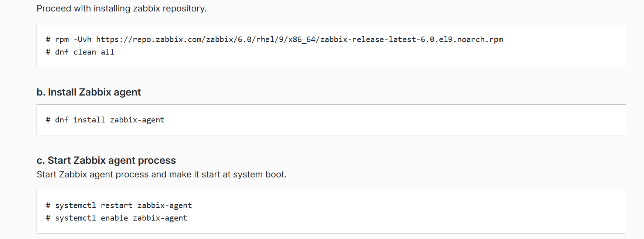Click the 'dnf clean all' command line
The image size is (644, 239).
[80, 52]
